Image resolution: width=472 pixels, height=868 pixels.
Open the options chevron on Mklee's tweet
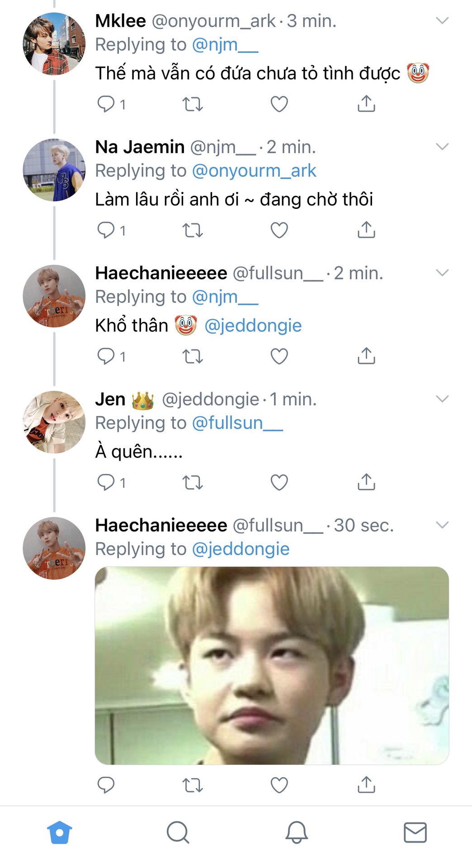(x=442, y=20)
